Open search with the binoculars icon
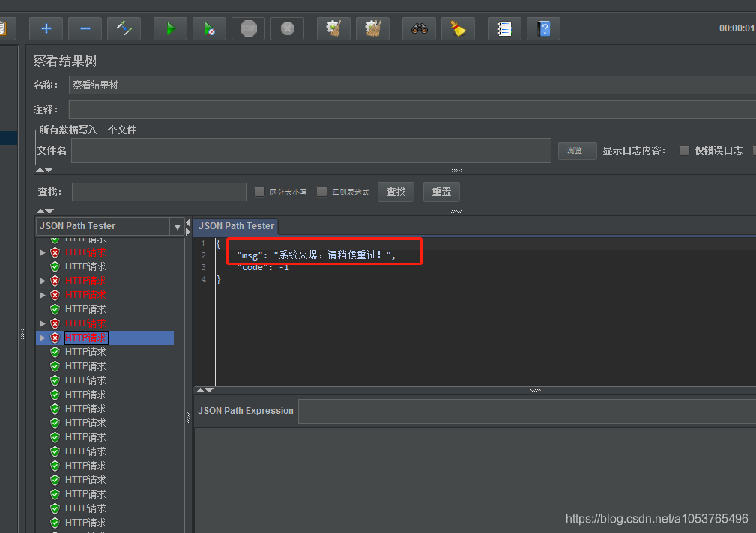Image resolution: width=756 pixels, height=533 pixels. coord(419,28)
